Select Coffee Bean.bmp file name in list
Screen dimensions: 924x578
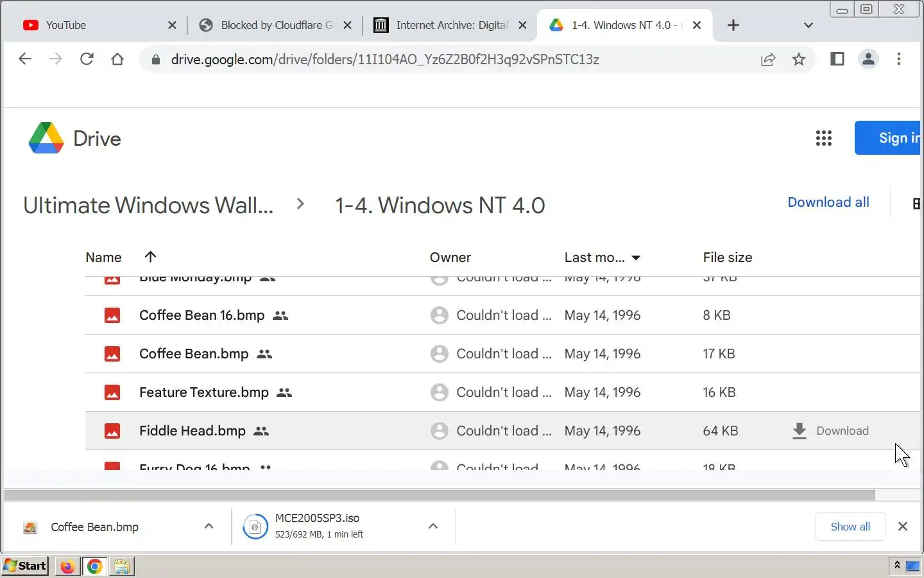tap(194, 354)
